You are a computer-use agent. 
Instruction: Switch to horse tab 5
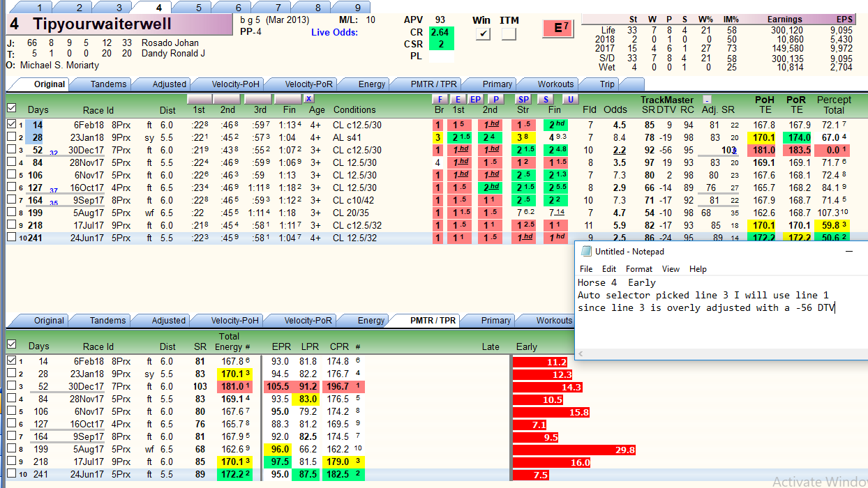click(x=199, y=8)
